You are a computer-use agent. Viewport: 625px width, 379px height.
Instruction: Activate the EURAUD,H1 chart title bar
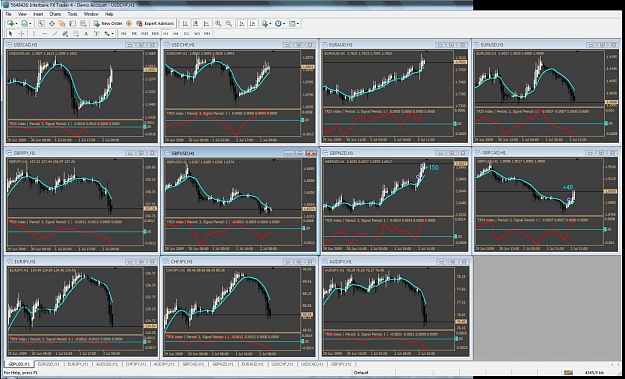396,45
